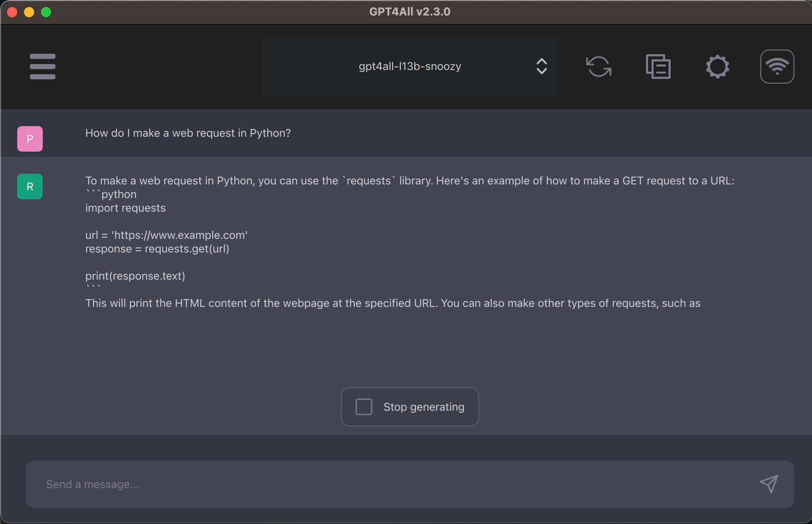812x524 pixels.
Task: Open the gpt4all-l13b-snoozy model dropdown
Action: coord(409,66)
